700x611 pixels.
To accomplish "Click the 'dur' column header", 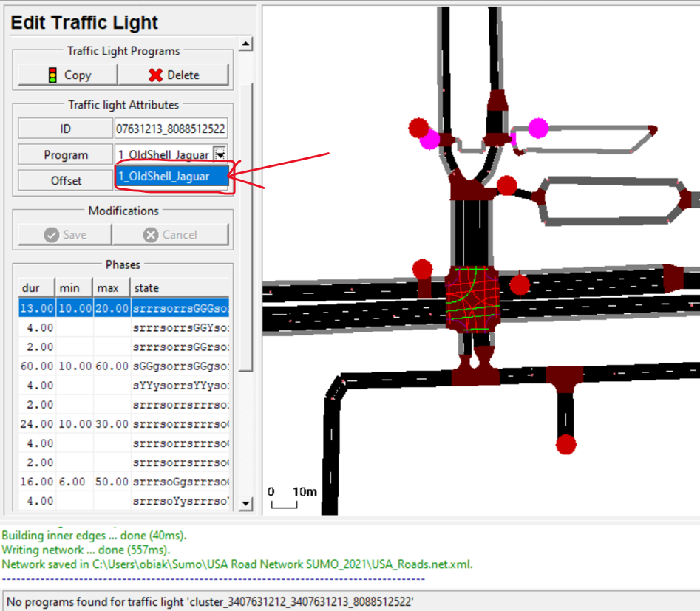I will click(36, 287).
